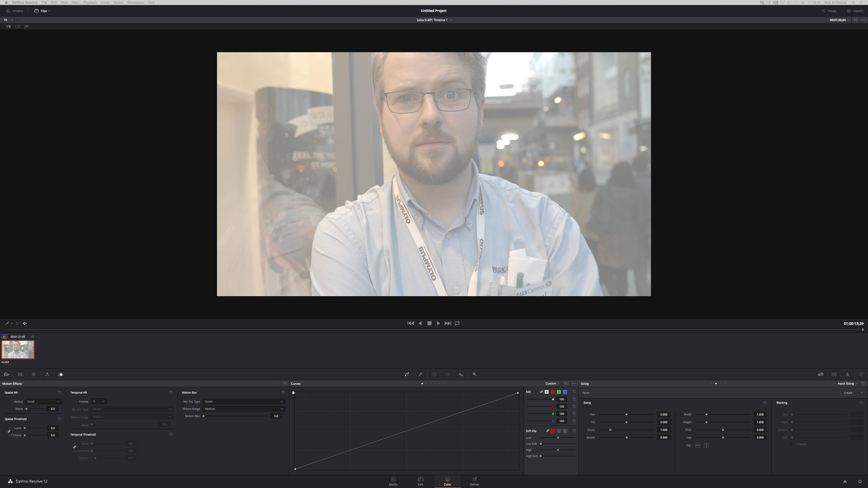Show the Nodes editor panel
The width and height of the screenshot is (868, 488).
pos(829,11)
